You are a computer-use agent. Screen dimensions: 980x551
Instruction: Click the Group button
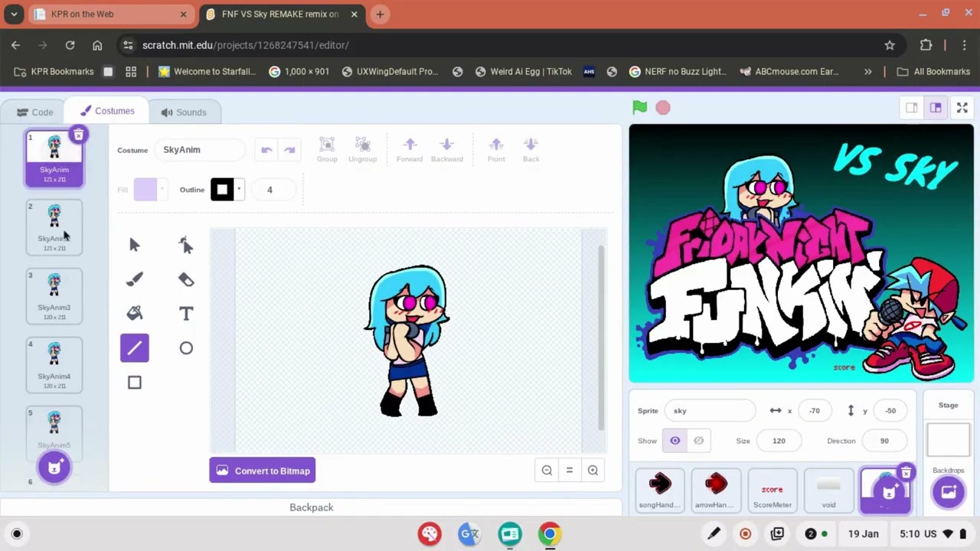(x=327, y=150)
